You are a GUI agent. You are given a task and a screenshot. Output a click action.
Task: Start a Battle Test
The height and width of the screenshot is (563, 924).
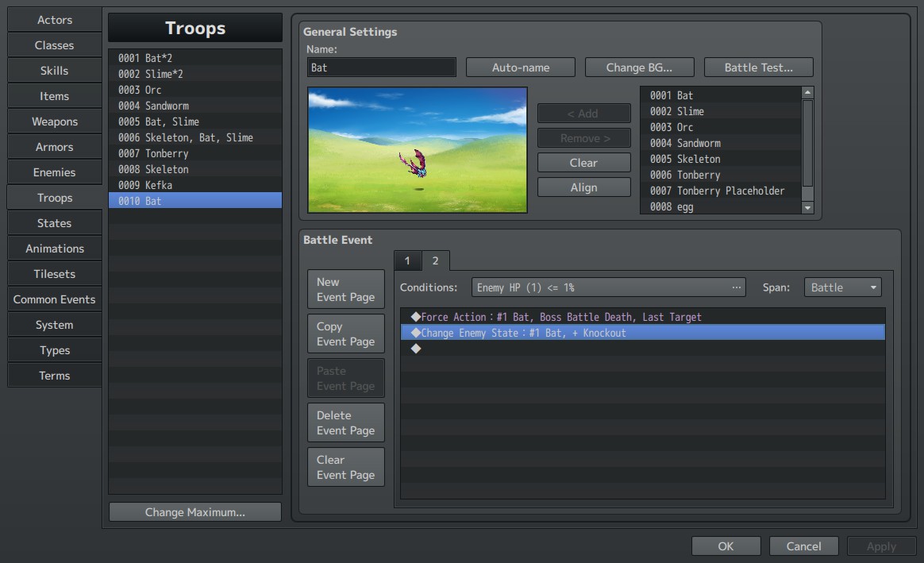758,67
